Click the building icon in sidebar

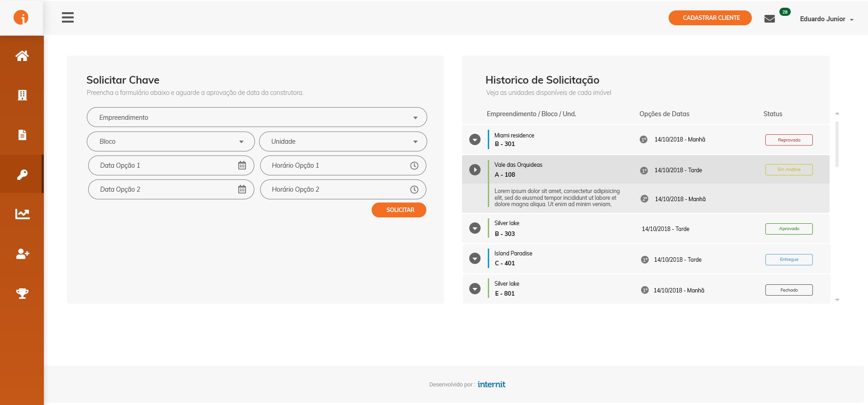(x=22, y=95)
